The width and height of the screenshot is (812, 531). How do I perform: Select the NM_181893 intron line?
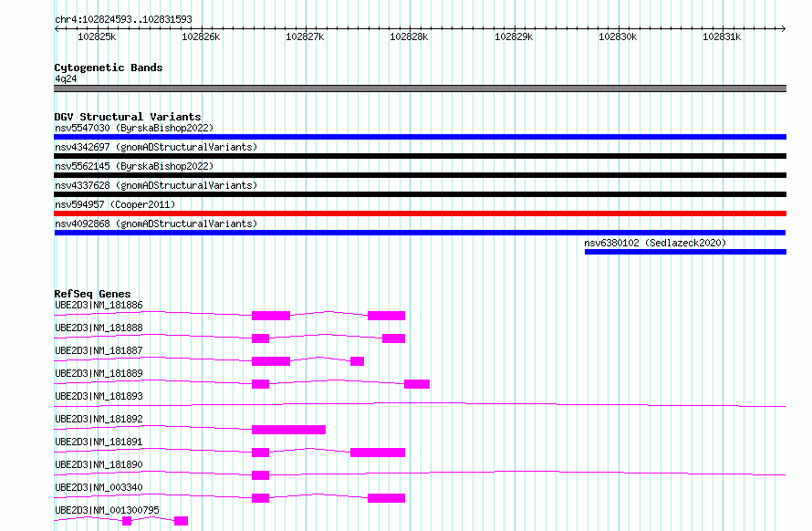tap(420, 404)
